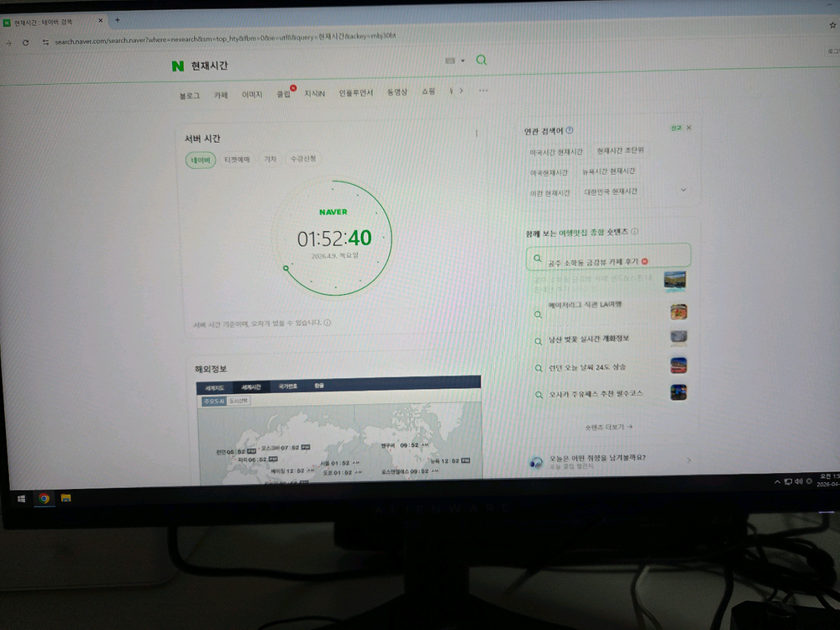Open the overflow menu in the search category bar
The height and width of the screenshot is (630, 840).
[483, 91]
